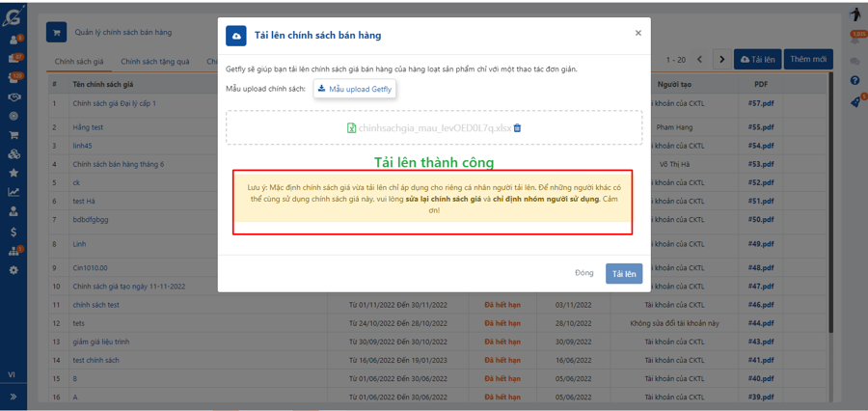The width and height of the screenshot is (868, 411).
Task: Open the help question mark icon
Action: pos(854,80)
